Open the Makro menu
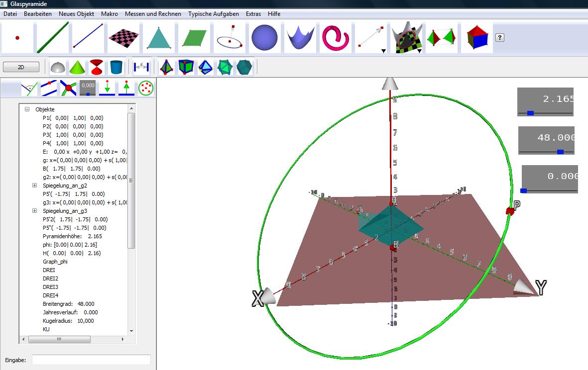588x370 pixels. 110,14
